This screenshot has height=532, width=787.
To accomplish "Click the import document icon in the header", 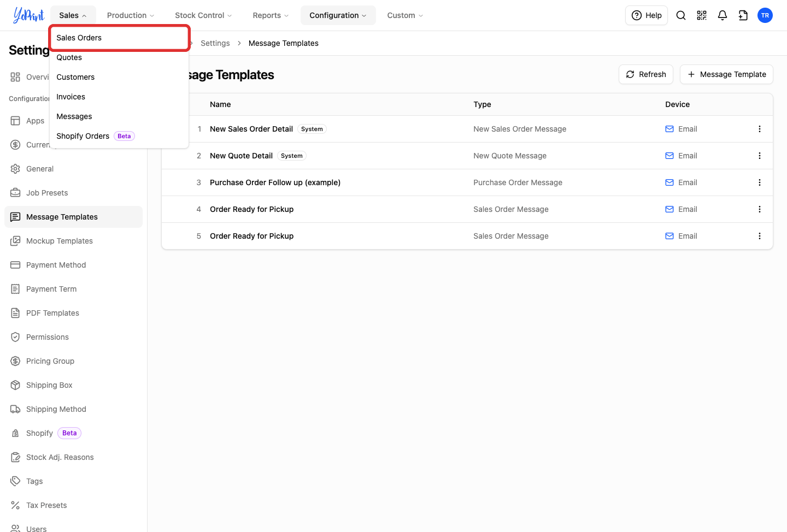I will pyautogui.click(x=743, y=15).
